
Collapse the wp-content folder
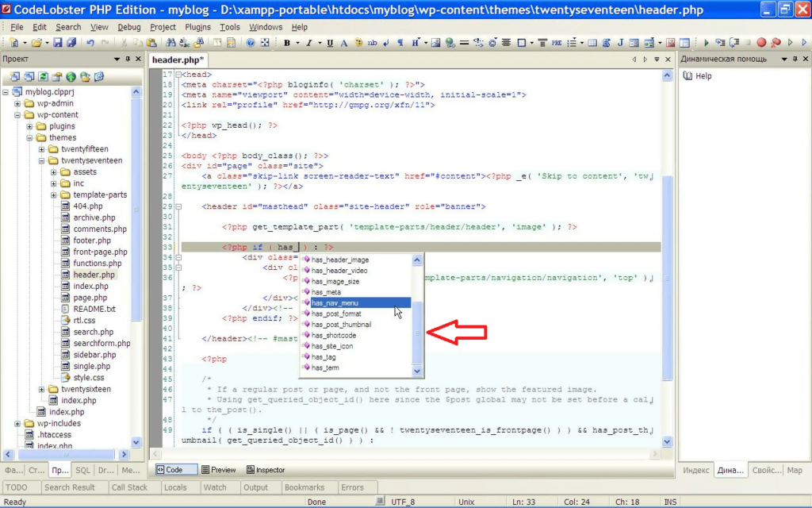click(x=17, y=114)
